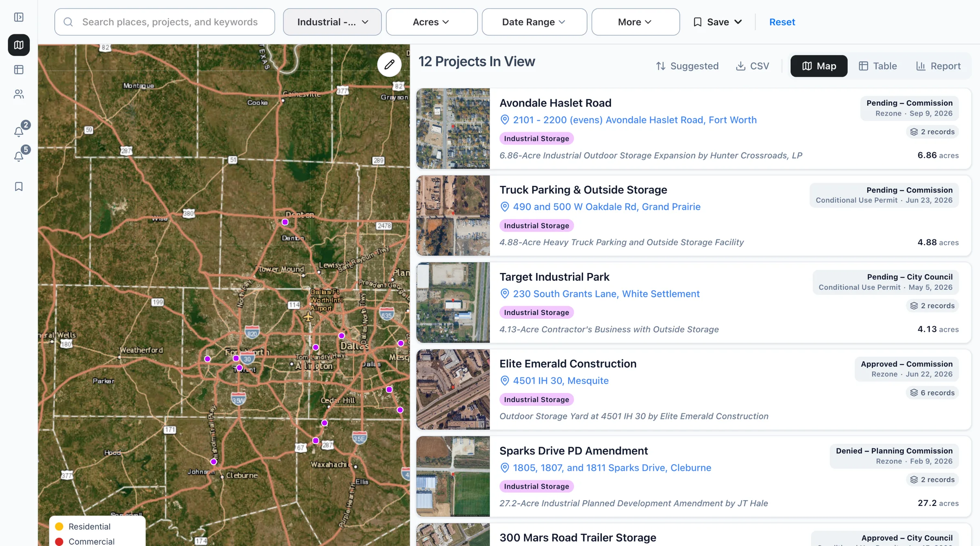Click location pin for Avondale Haslet Road
The width and height of the screenshot is (980, 546).
pyautogui.click(x=505, y=120)
